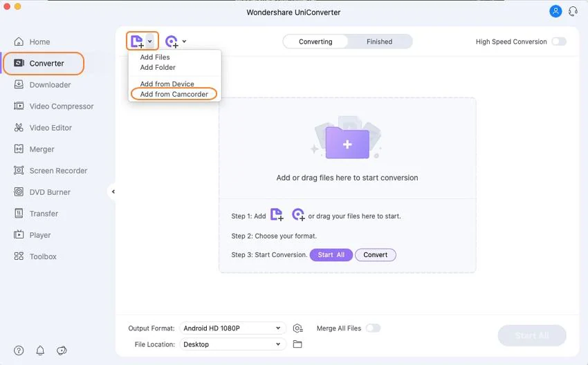Screen dimensions: 588x365
Task: Choose Add from Device menu item
Action: (167, 84)
